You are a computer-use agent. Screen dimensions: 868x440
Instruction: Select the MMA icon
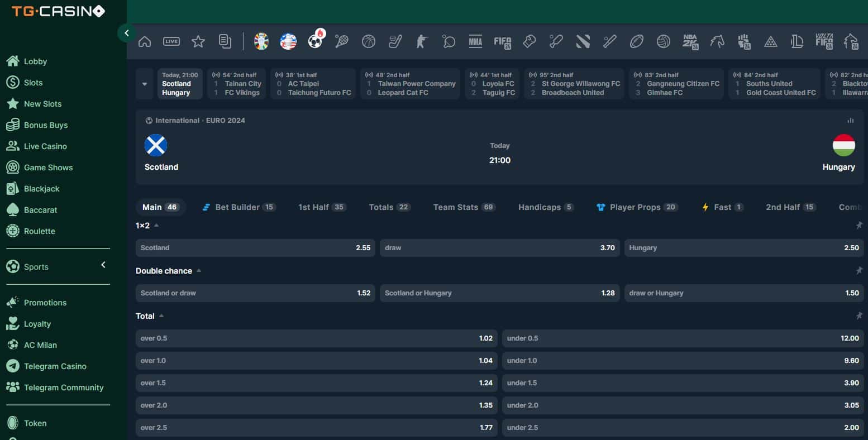(x=475, y=41)
